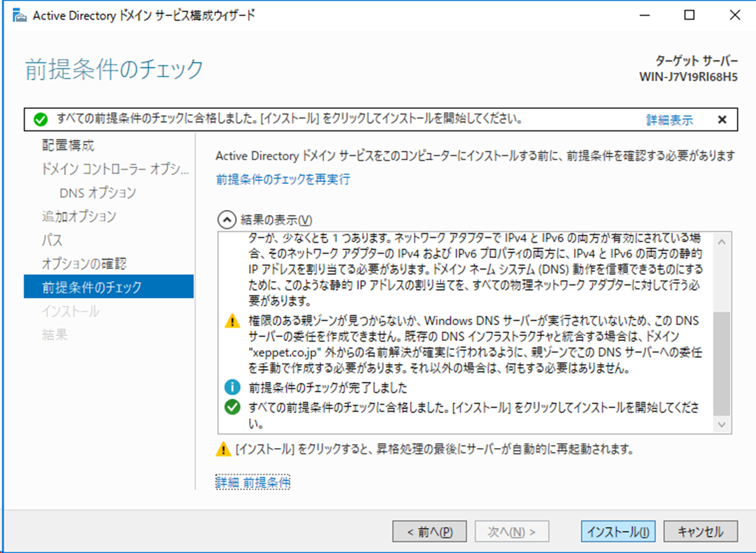This screenshot has height=553, width=756.
Task: Dismiss the notification bar with its X
Action: click(722, 120)
